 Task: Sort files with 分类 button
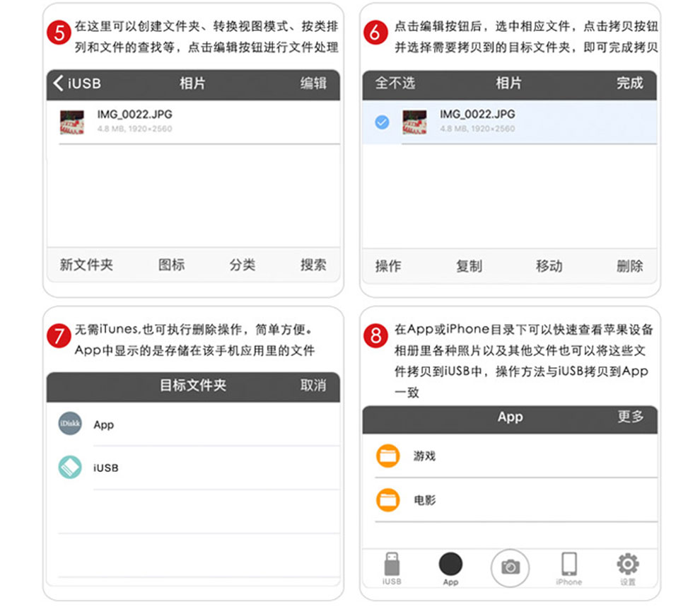(243, 265)
